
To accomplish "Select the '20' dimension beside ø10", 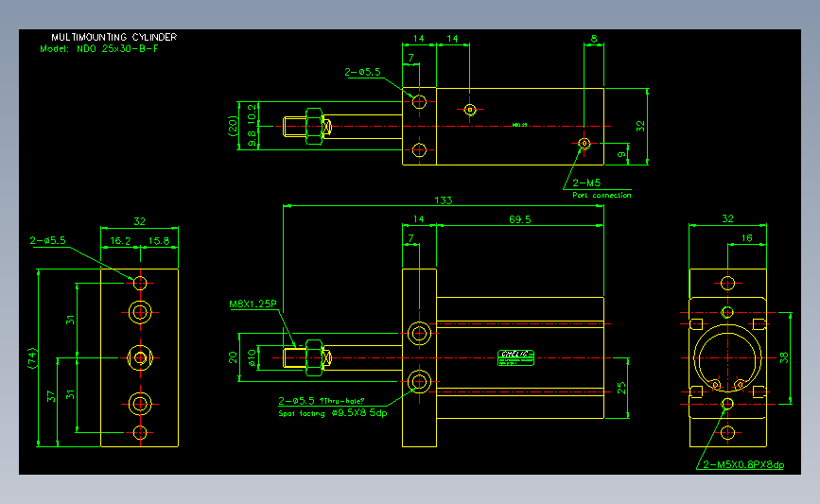I will [233, 357].
